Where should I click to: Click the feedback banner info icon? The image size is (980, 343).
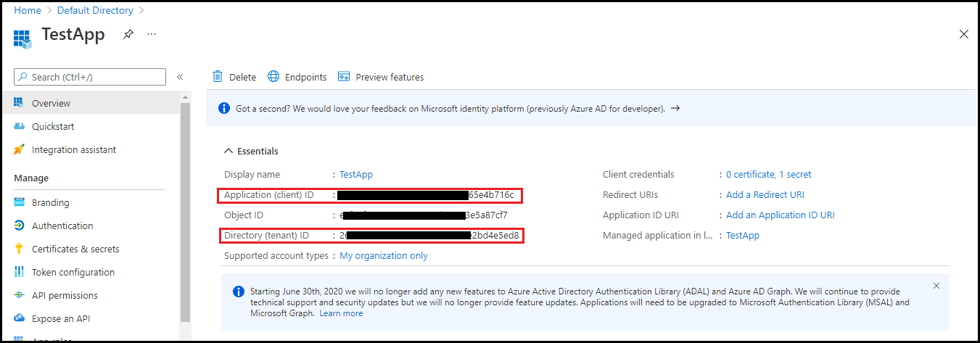click(224, 108)
